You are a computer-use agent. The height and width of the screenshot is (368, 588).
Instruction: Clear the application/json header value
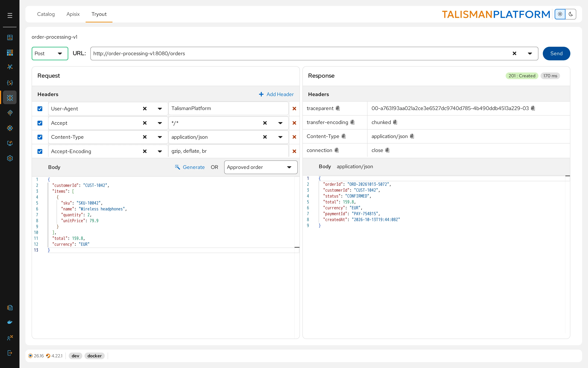pyautogui.click(x=265, y=137)
